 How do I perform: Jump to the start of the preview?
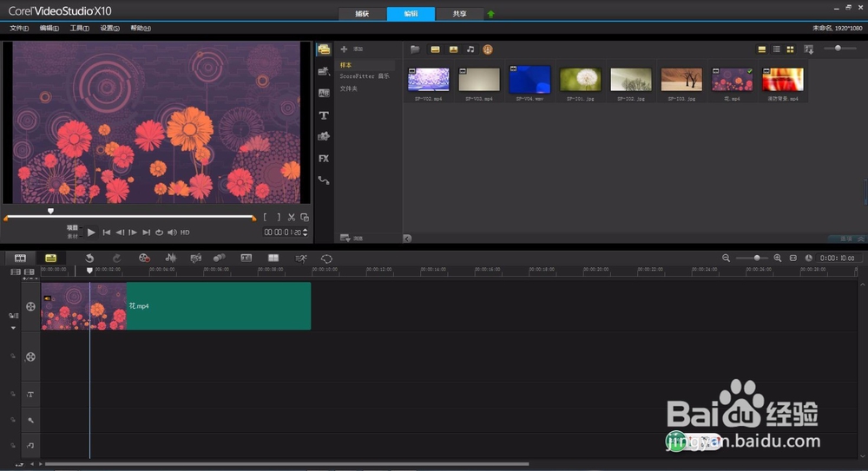[106, 232]
